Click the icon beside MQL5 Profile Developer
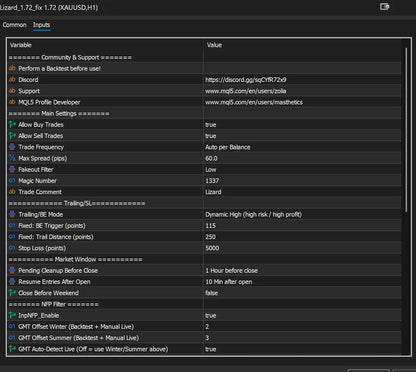 (12, 102)
